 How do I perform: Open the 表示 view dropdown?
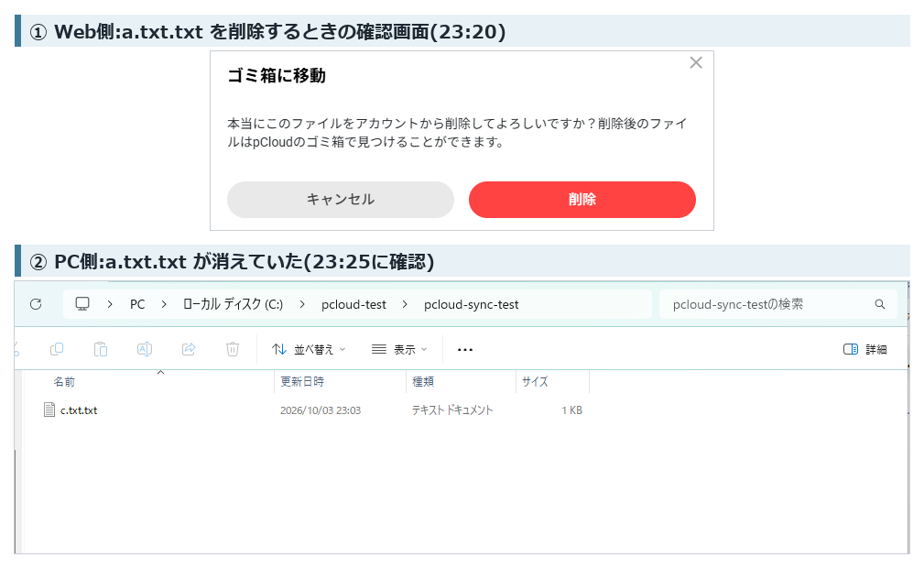point(399,349)
